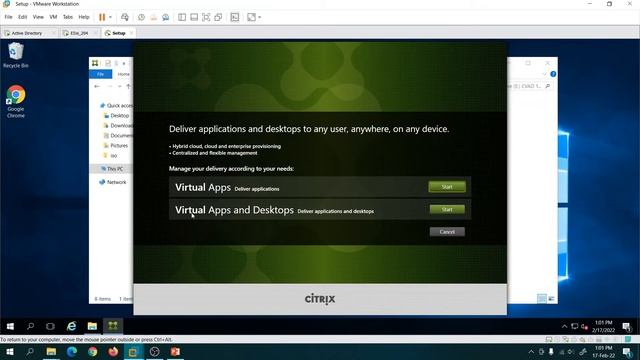The image size is (640, 360).
Task: Open guest VM notification center
Action: 627,327
